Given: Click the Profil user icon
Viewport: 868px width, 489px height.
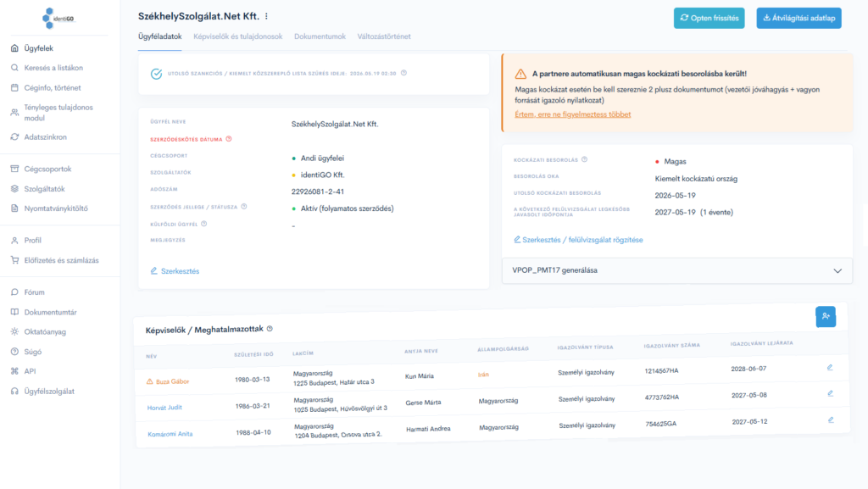Looking at the screenshot, I should point(14,240).
